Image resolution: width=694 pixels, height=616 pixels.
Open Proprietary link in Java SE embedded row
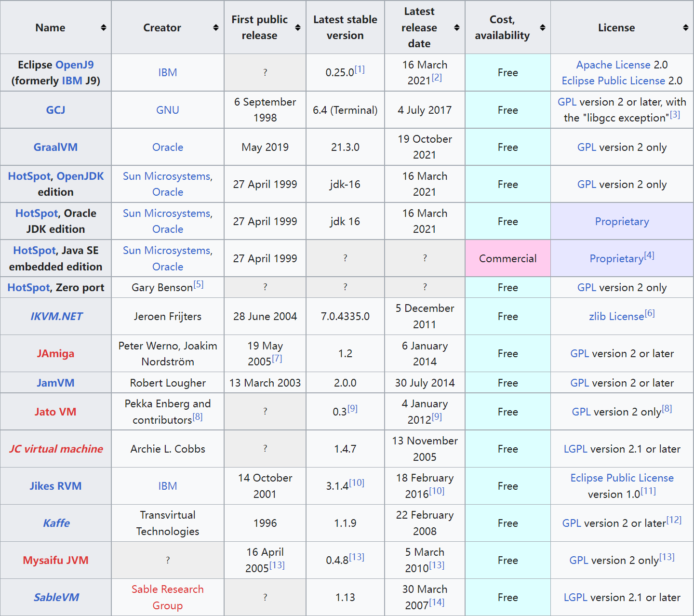point(617,258)
